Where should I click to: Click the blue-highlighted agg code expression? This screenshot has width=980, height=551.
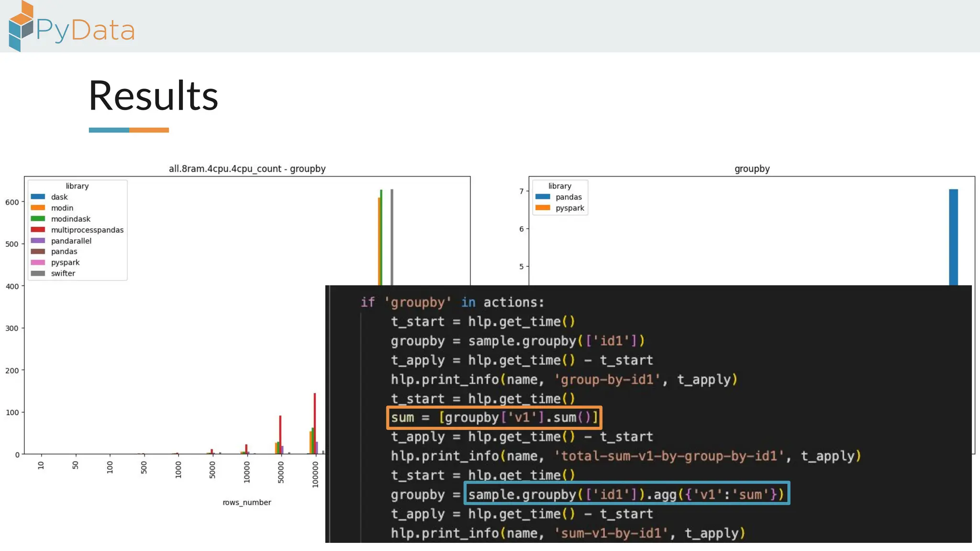coord(626,494)
